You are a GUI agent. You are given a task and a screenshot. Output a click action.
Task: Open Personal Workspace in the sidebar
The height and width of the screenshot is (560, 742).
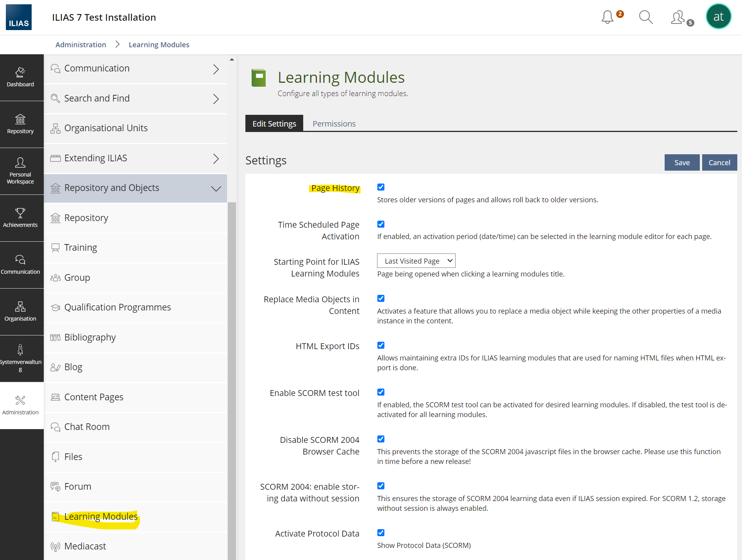(x=20, y=171)
